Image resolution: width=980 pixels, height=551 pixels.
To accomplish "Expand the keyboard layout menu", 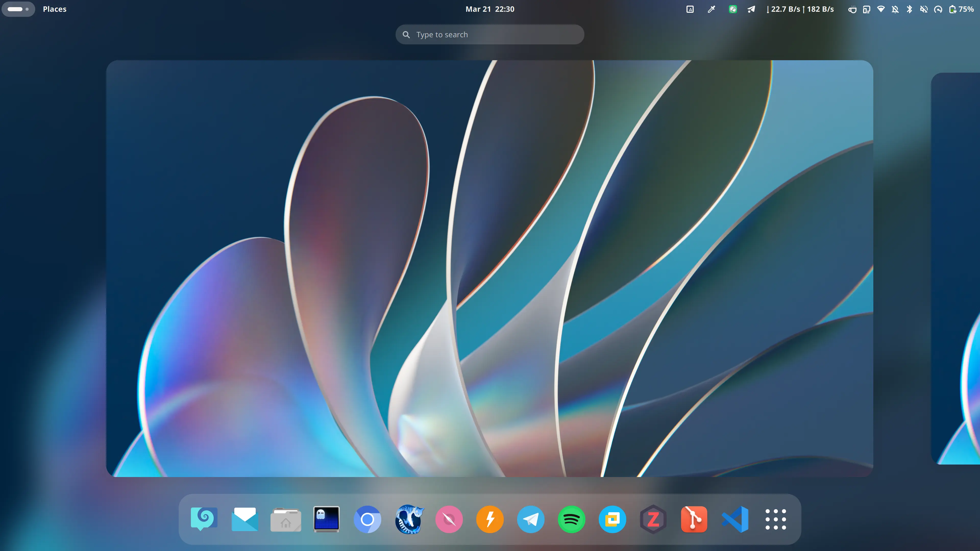I will click(690, 9).
